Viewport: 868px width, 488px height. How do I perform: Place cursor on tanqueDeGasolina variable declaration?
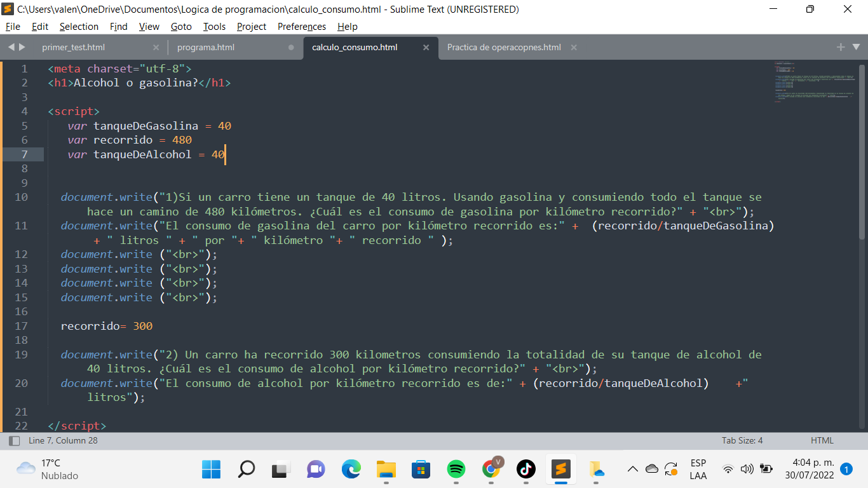point(146,126)
